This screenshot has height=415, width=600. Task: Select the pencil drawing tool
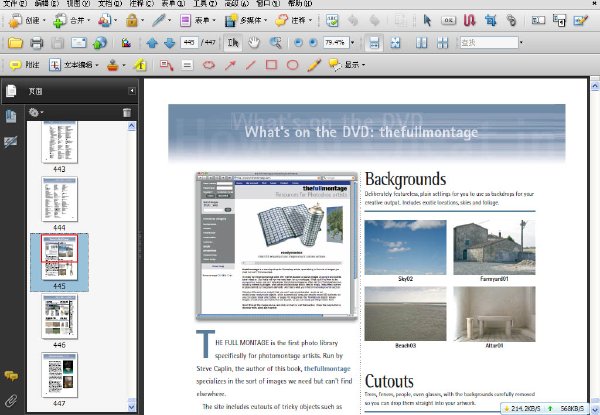(314, 65)
